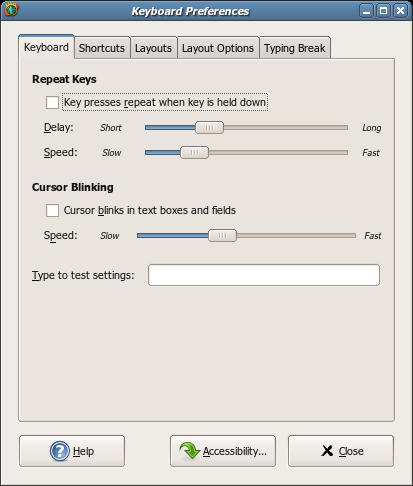The height and width of the screenshot is (486, 413).
Task: Select the Layout Options tab
Action: [218, 48]
